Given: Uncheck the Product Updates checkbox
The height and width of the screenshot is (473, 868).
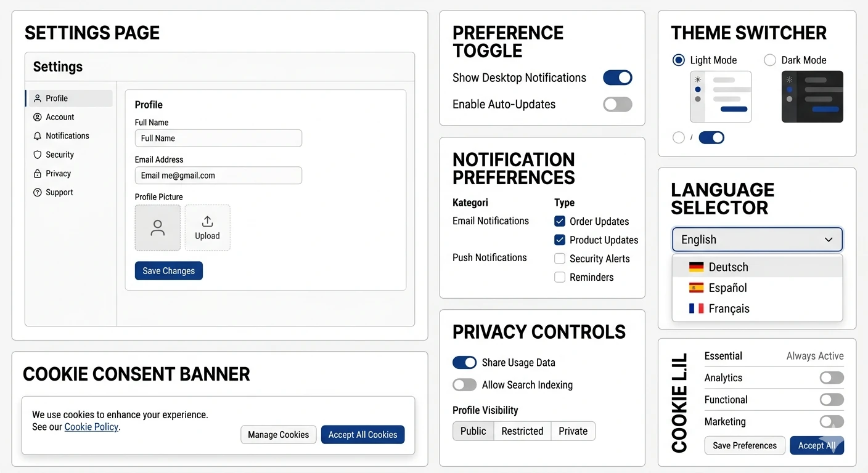Looking at the screenshot, I should [560, 240].
